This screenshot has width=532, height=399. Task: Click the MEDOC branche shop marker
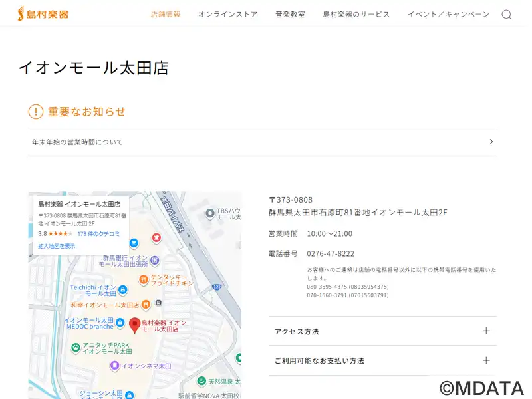120,323
